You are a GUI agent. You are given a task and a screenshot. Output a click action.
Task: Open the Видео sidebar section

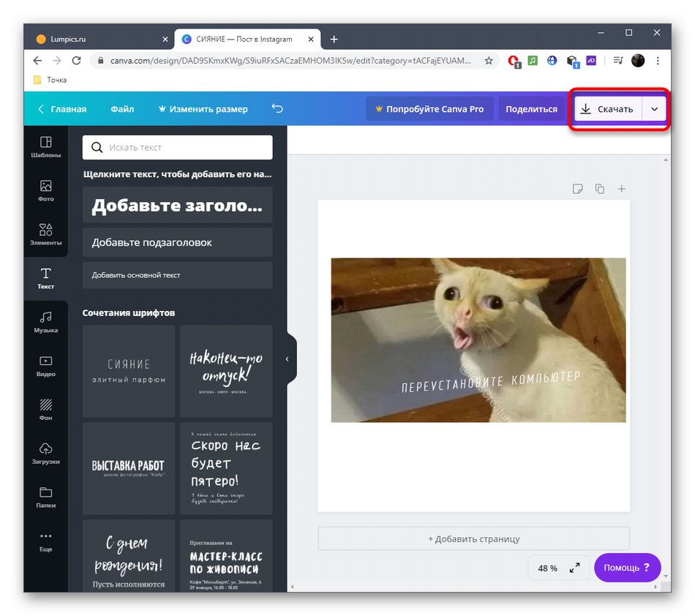[x=45, y=366]
